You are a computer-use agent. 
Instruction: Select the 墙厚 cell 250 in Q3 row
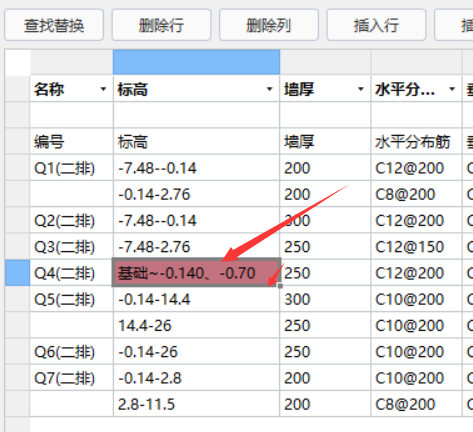[x=325, y=247]
